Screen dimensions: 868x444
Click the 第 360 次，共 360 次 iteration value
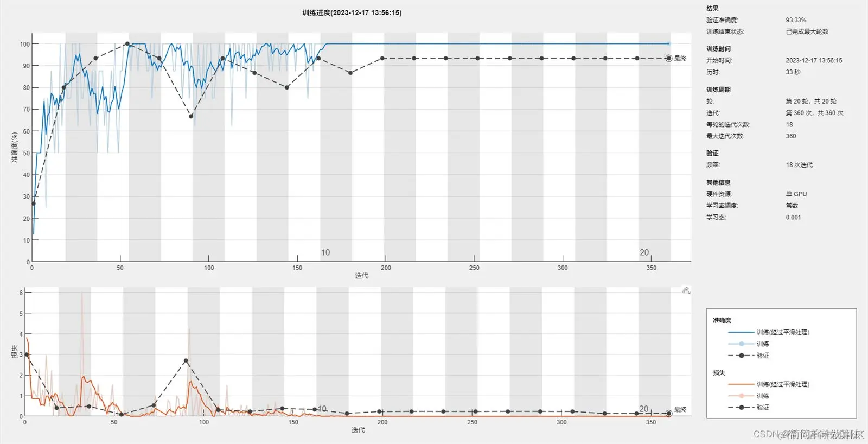click(x=814, y=113)
